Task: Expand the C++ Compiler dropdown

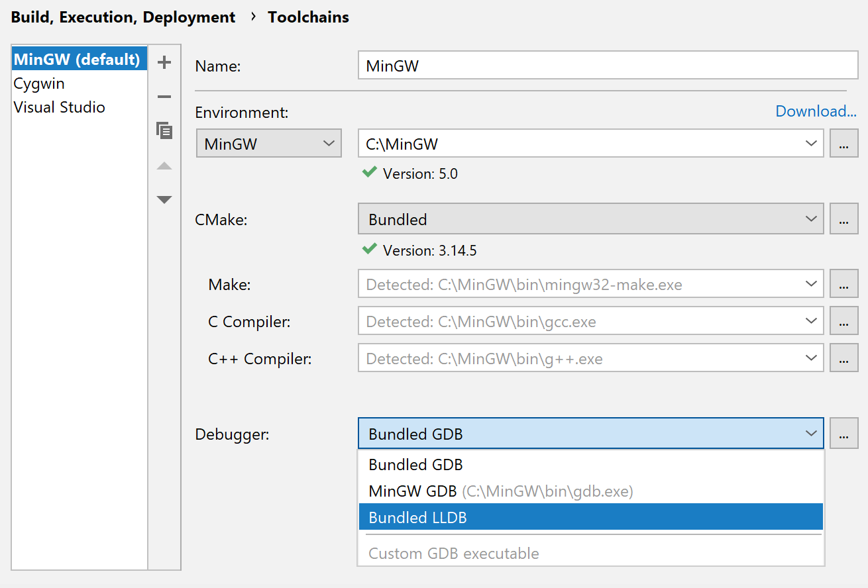Action: pos(811,358)
